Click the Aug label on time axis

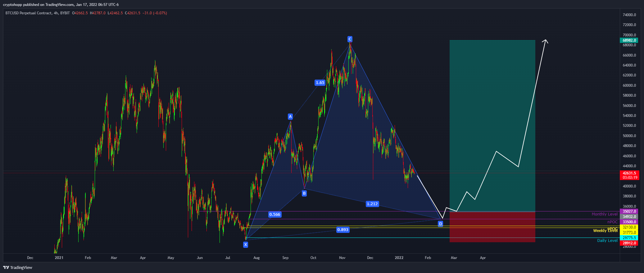256,258
